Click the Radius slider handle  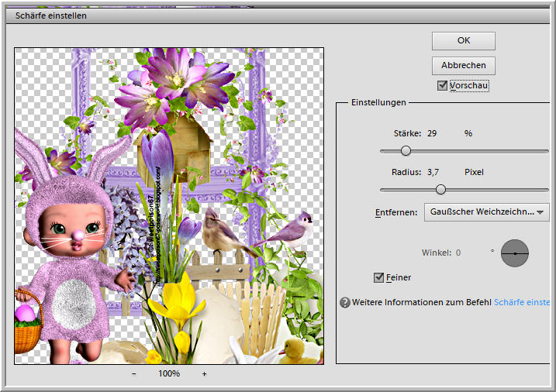[x=440, y=190]
